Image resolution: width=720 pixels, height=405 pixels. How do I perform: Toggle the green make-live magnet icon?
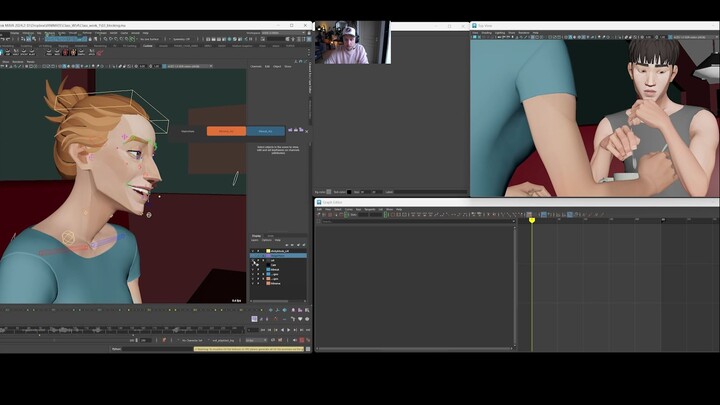pyautogui.click(x=132, y=39)
